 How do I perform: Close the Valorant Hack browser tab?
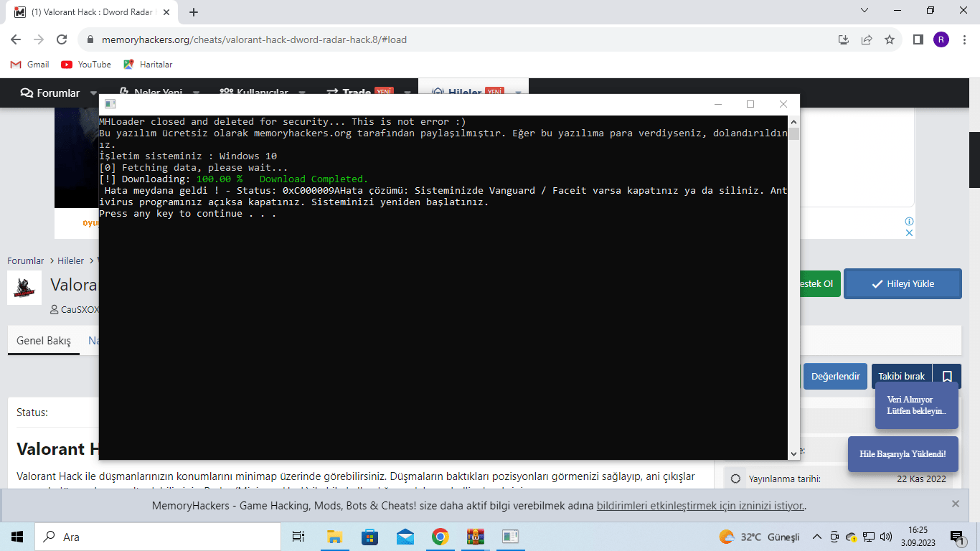pyautogui.click(x=167, y=12)
